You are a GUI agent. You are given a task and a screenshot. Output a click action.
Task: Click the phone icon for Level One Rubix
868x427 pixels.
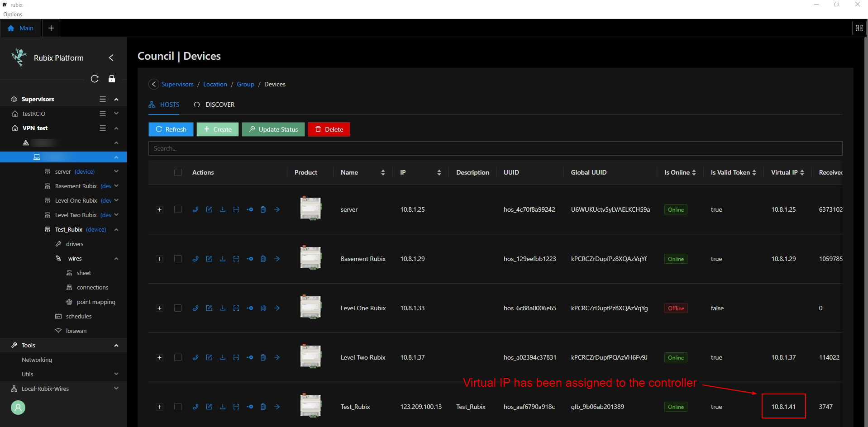coord(196,308)
